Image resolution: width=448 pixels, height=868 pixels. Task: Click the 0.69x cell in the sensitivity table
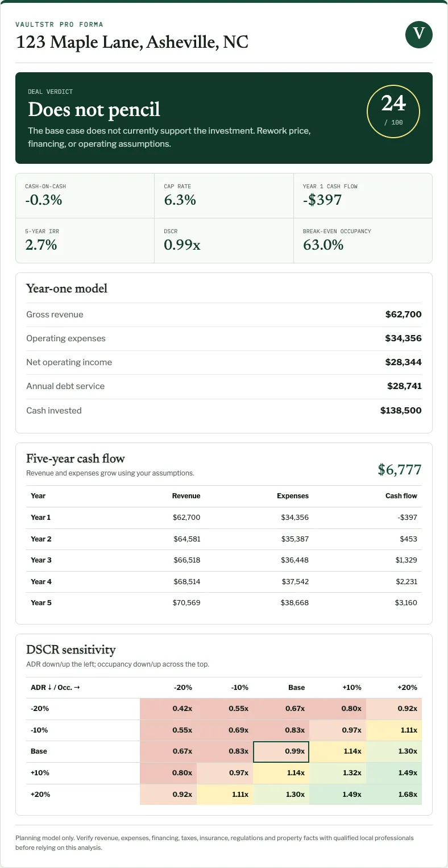tap(225, 730)
